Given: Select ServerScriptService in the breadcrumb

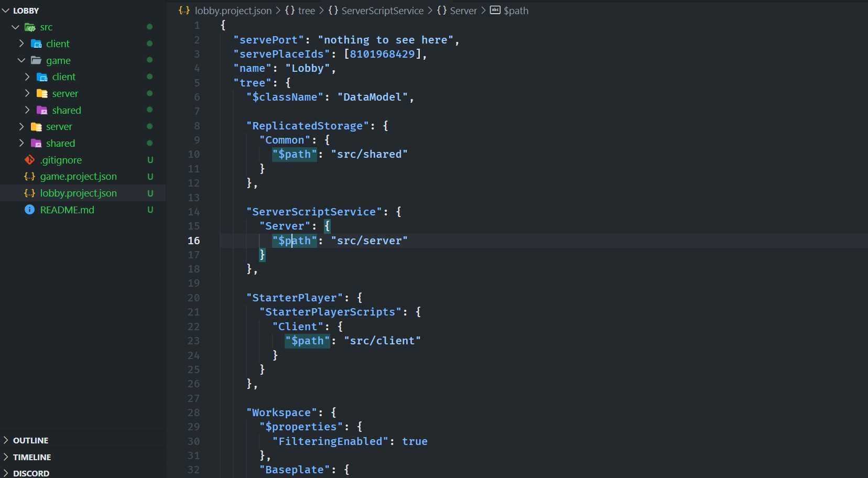Looking at the screenshot, I should [382, 10].
